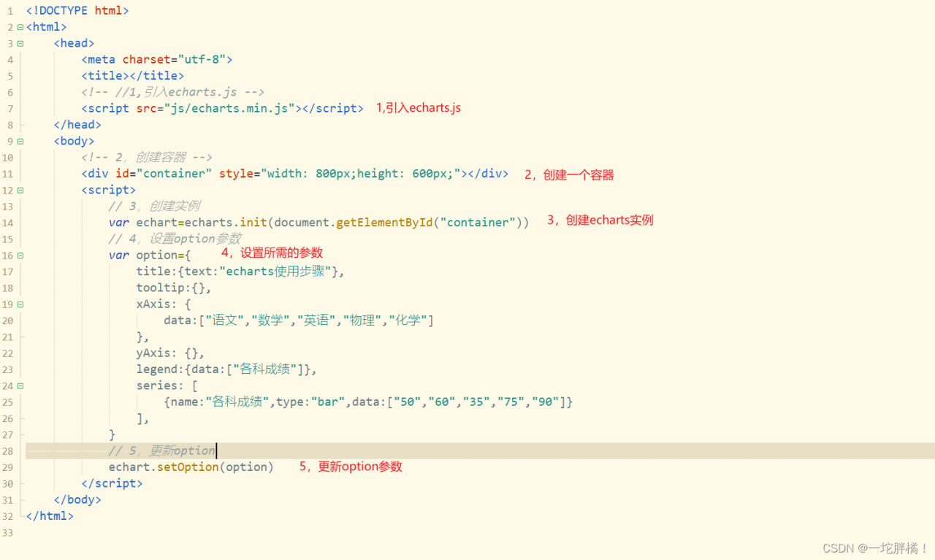Image resolution: width=935 pixels, height=560 pixels.
Task: Click the "语文" string in xAxis data
Action: click(226, 321)
